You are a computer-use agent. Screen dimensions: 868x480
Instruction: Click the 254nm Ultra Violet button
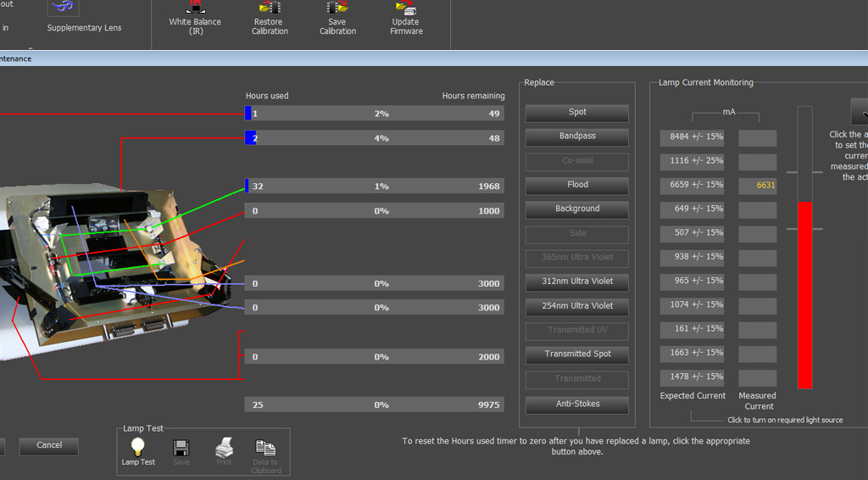click(x=576, y=306)
